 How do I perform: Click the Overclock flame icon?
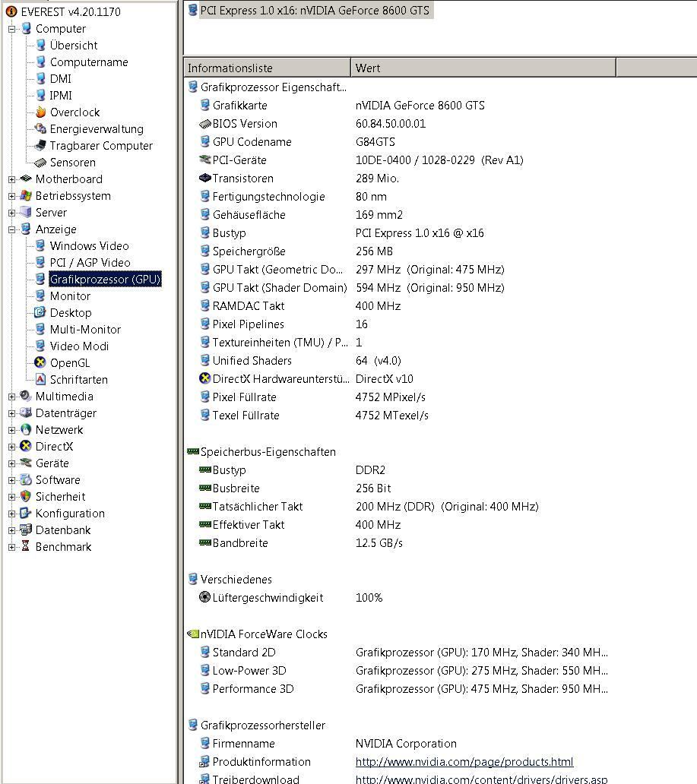(40, 112)
